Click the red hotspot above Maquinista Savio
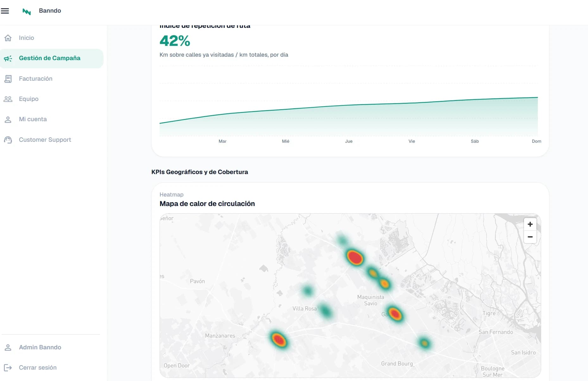The height and width of the screenshot is (381, 588). point(355,258)
